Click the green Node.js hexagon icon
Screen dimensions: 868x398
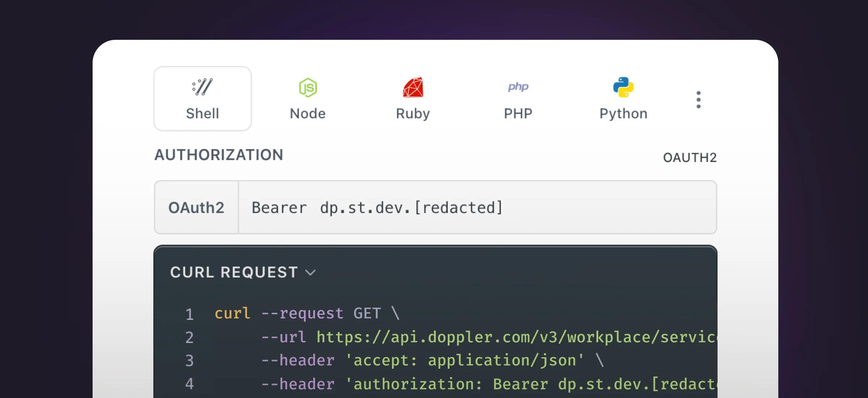click(x=308, y=88)
